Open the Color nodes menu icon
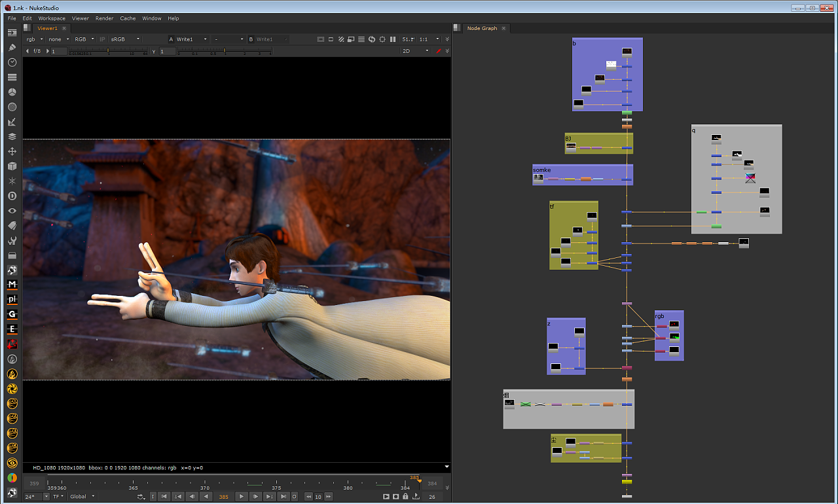Viewport: 838px width, 504px height. click(x=12, y=92)
